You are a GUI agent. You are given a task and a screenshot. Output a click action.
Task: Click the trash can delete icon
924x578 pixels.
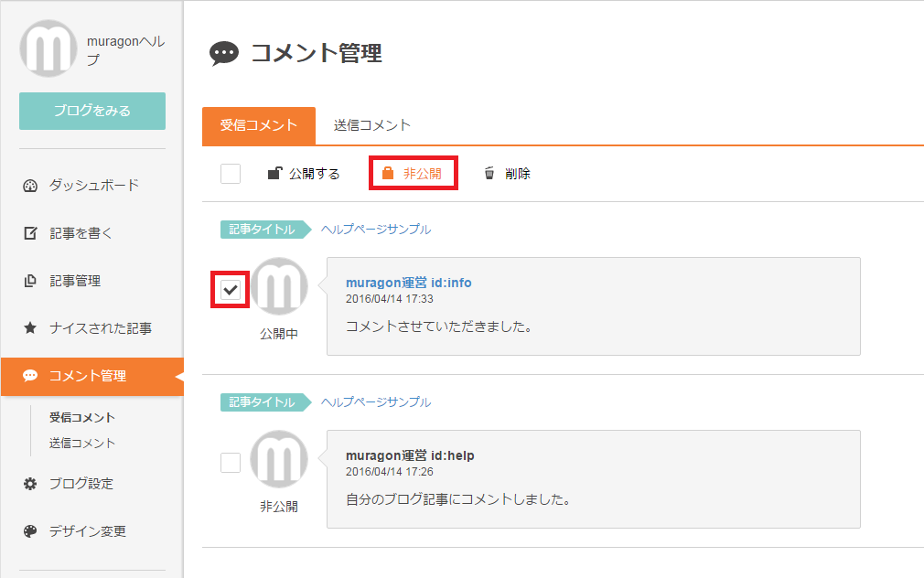[489, 173]
